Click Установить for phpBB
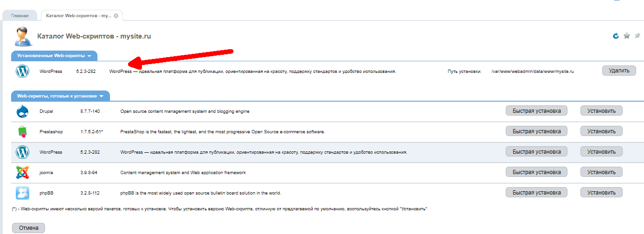Image resolution: width=644 pixels, height=234 pixels. [601, 193]
